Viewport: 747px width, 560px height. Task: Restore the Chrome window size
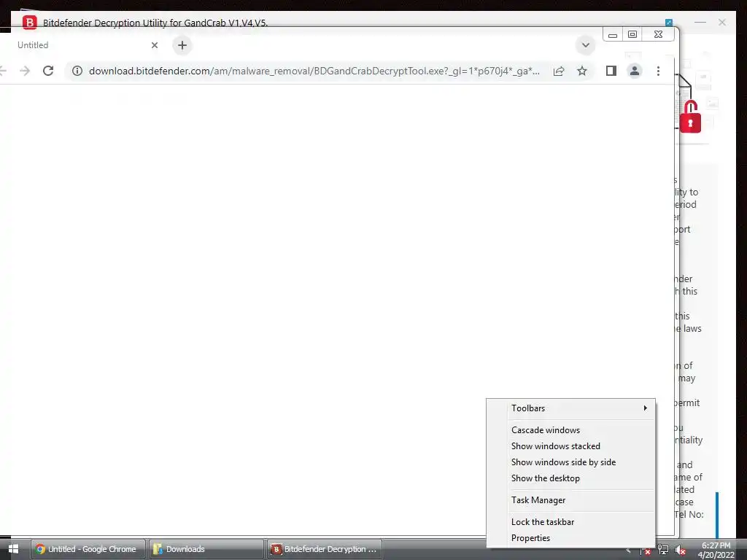coord(632,34)
